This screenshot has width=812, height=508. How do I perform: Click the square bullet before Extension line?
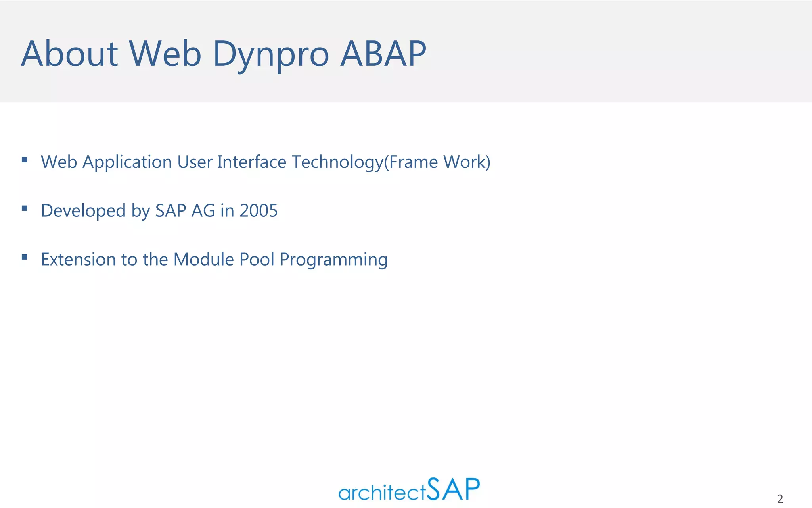(25, 257)
